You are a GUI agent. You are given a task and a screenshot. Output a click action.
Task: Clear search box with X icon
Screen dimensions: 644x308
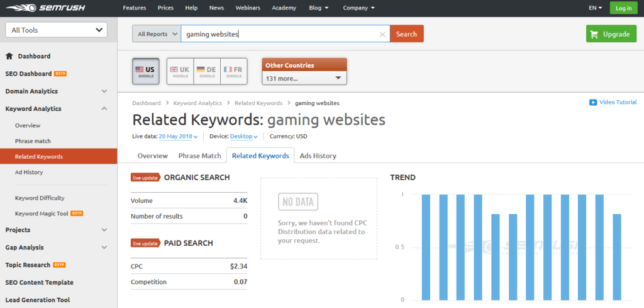(x=382, y=35)
